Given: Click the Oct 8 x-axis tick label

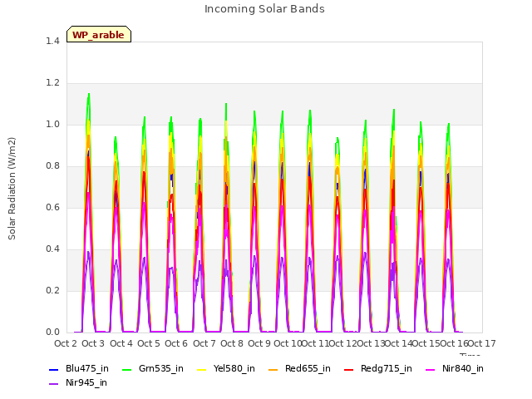Looking at the screenshot, I should click(232, 343).
